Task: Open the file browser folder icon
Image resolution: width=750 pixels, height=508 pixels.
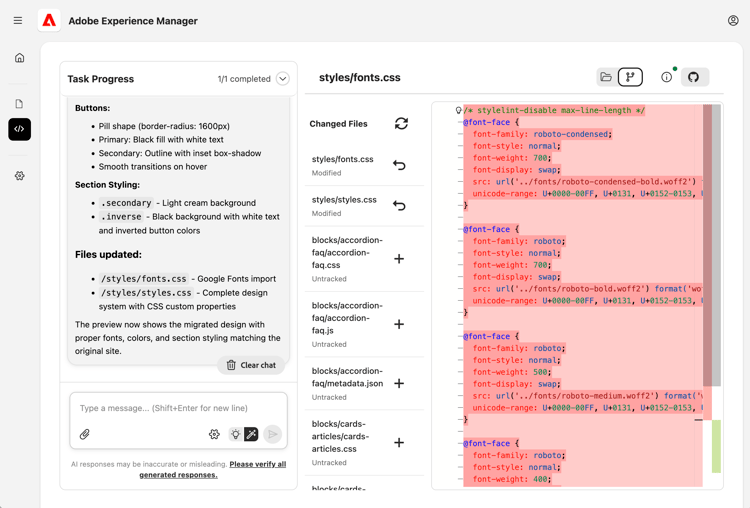Action: point(606,77)
